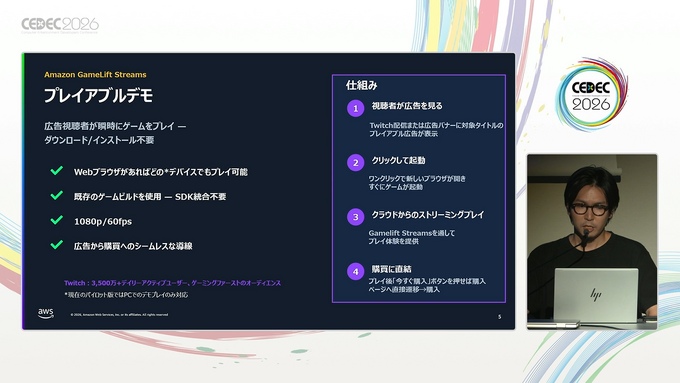Click the "仕組み" panel heading
This screenshot has height=383, width=680.
[361, 85]
